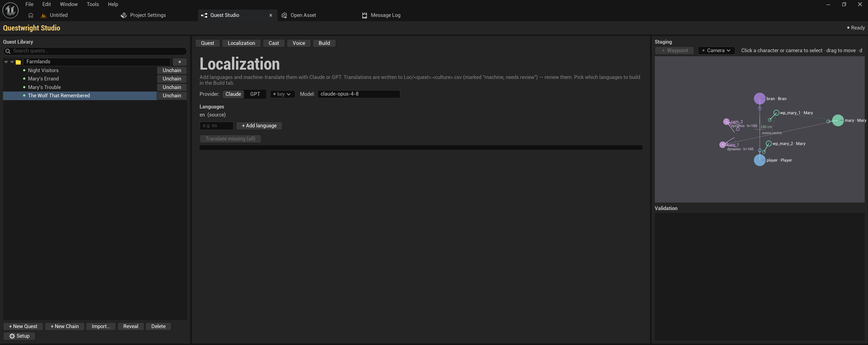This screenshot has width=868, height=345.
Task: Click the + Add language button
Action: [x=259, y=126]
